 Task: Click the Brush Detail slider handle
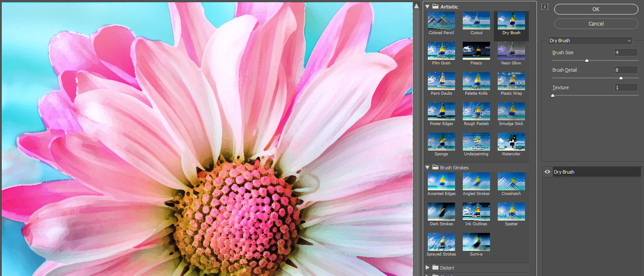click(621, 78)
